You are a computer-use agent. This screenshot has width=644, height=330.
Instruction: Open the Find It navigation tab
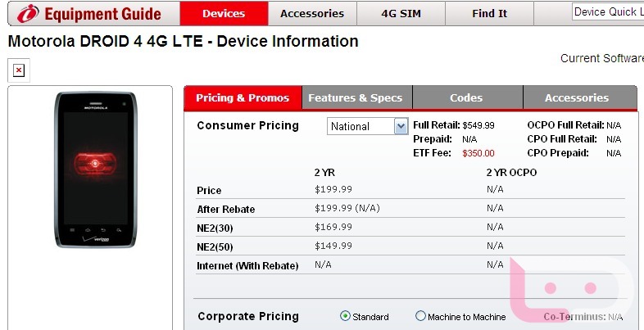tap(489, 13)
